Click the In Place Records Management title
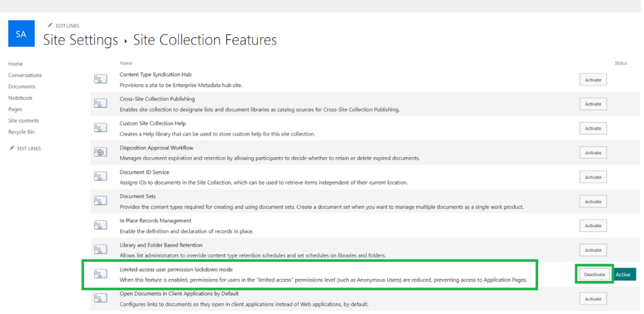This screenshot has height=314, width=644. point(155,221)
